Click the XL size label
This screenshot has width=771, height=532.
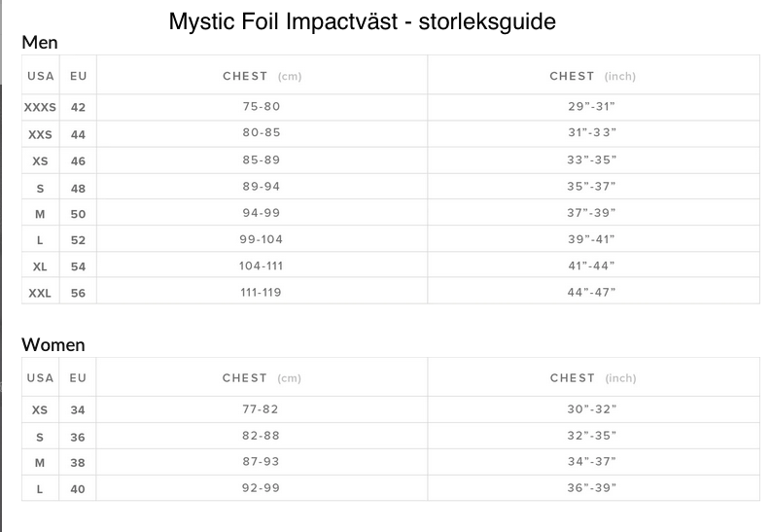point(40,266)
